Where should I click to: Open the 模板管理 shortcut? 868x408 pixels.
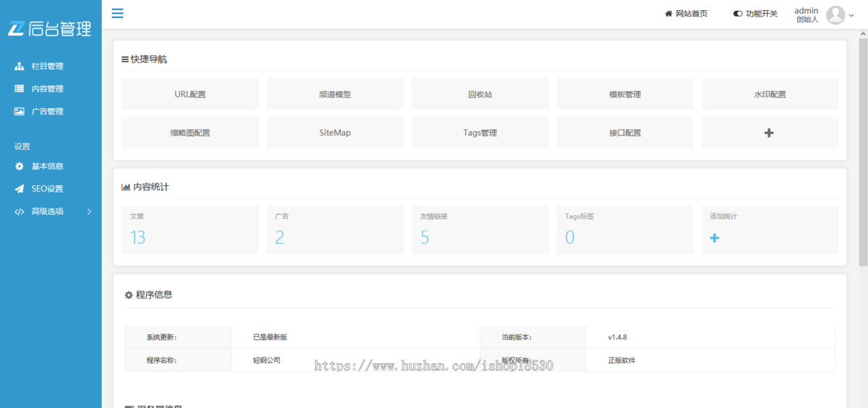(625, 94)
